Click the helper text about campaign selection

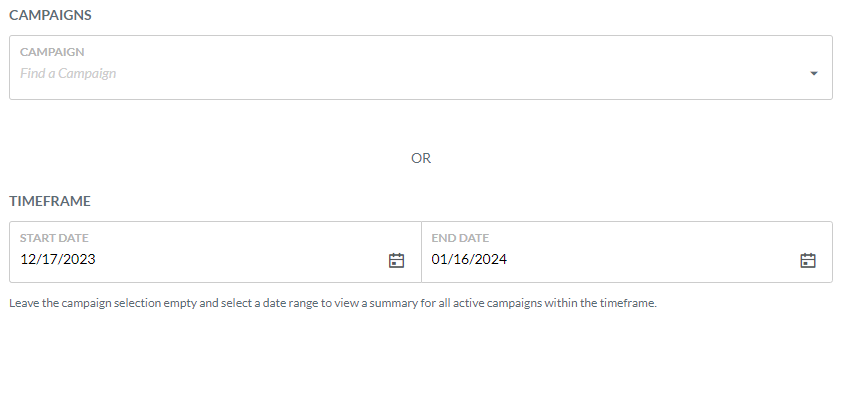point(333,303)
